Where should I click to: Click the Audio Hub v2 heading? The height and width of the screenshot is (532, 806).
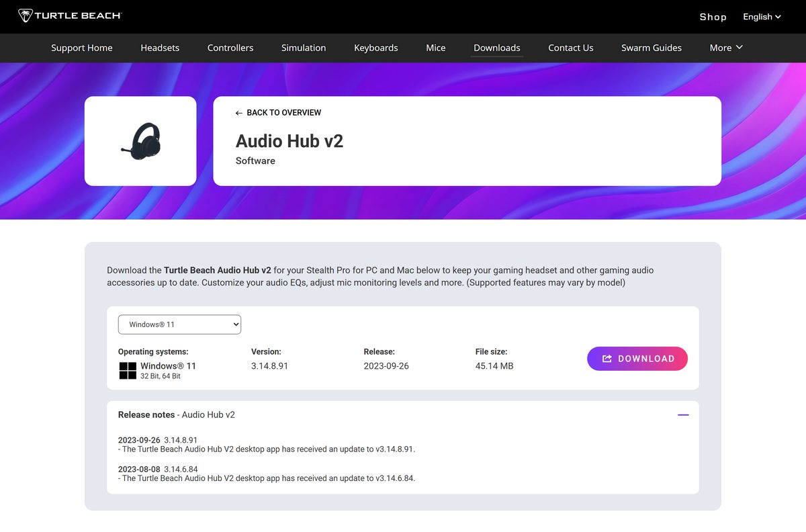(x=289, y=141)
